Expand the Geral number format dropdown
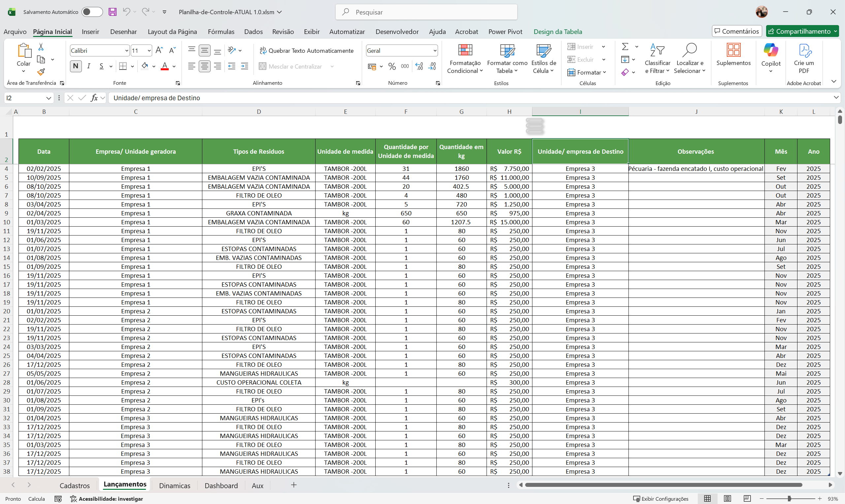Viewport: 845px width, 504px height. [435, 50]
